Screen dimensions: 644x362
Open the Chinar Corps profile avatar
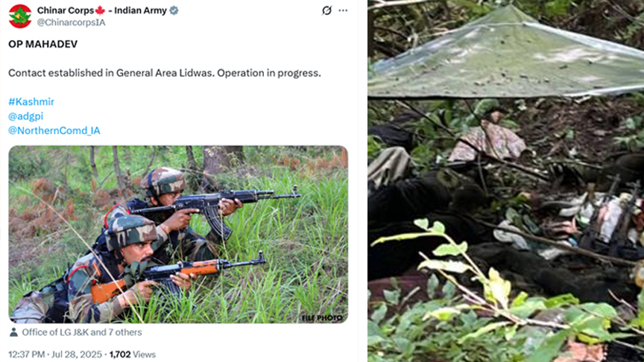[x=19, y=16]
